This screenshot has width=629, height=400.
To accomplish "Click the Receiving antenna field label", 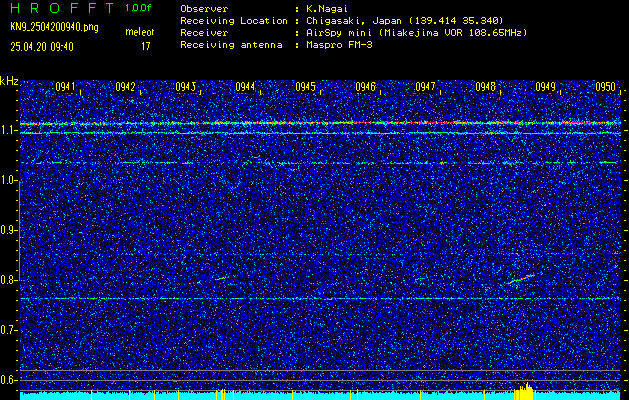I will (x=231, y=45).
